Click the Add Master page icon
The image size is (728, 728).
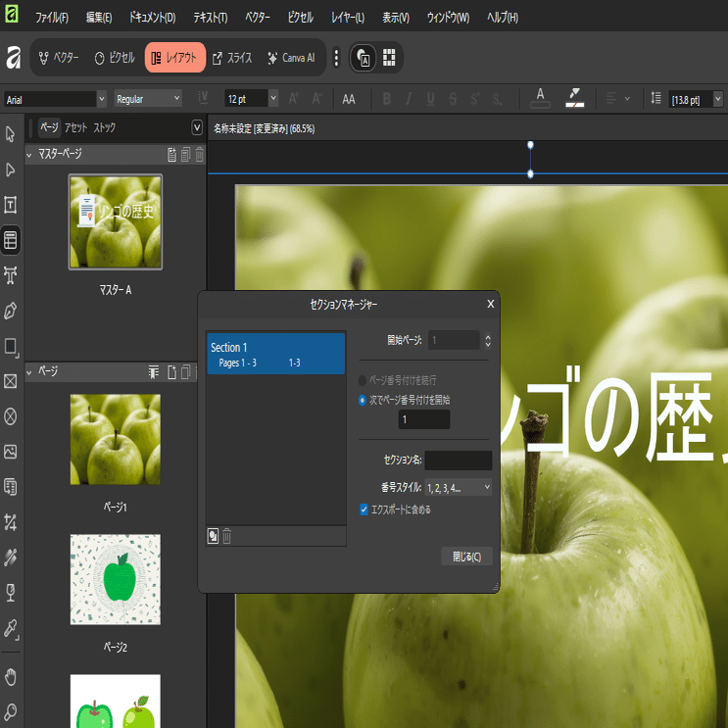click(x=171, y=155)
